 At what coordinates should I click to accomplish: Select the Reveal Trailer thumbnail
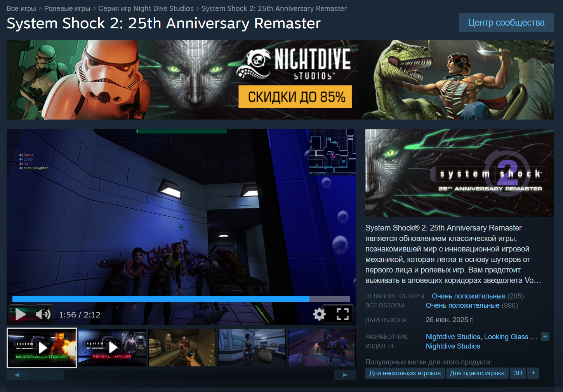[x=112, y=348]
